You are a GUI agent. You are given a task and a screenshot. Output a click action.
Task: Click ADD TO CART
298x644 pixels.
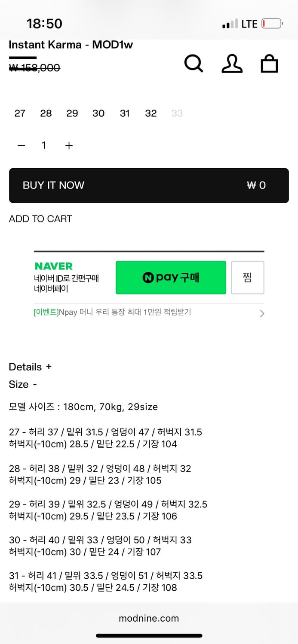point(40,219)
